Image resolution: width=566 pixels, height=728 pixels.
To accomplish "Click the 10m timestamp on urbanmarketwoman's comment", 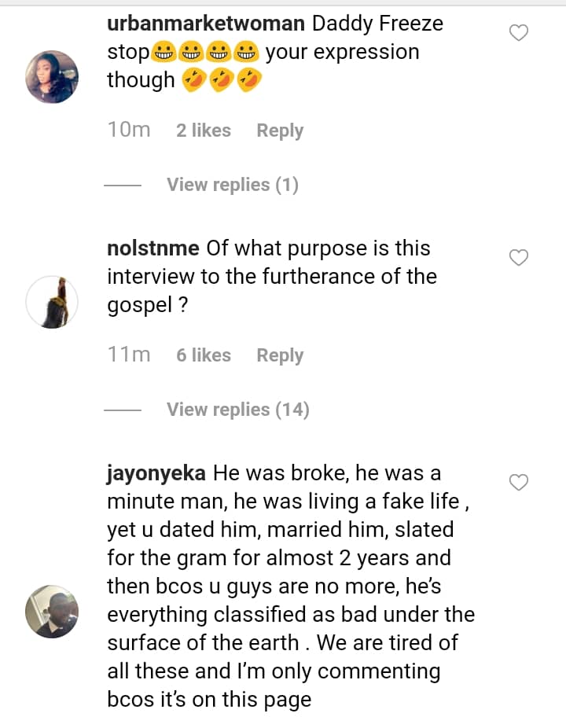I will point(129,131).
